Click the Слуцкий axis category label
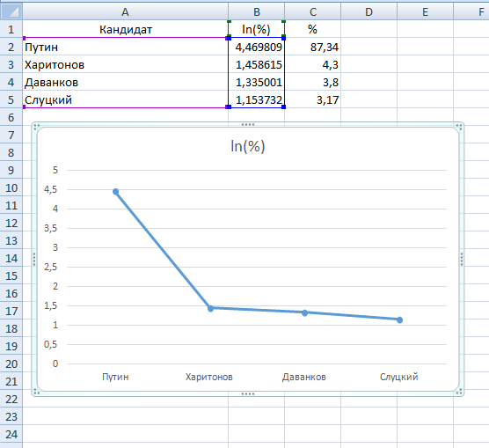This screenshot has width=489, height=448. click(399, 377)
